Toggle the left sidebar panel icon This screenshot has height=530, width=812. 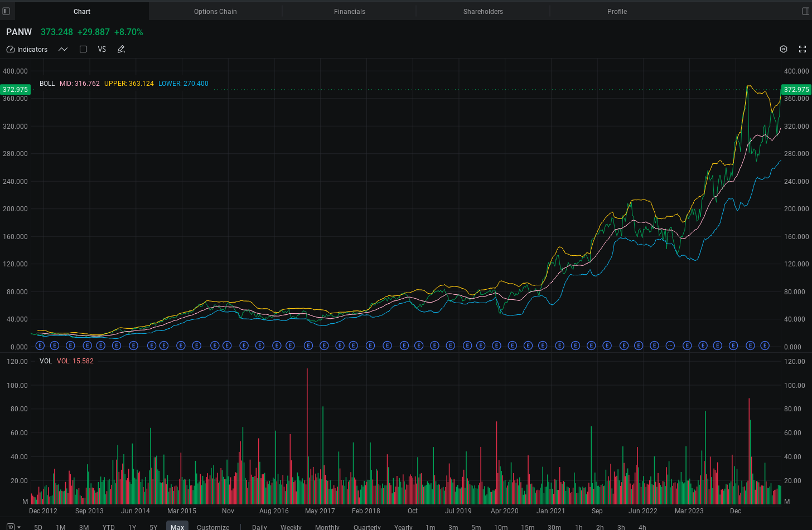click(x=7, y=11)
